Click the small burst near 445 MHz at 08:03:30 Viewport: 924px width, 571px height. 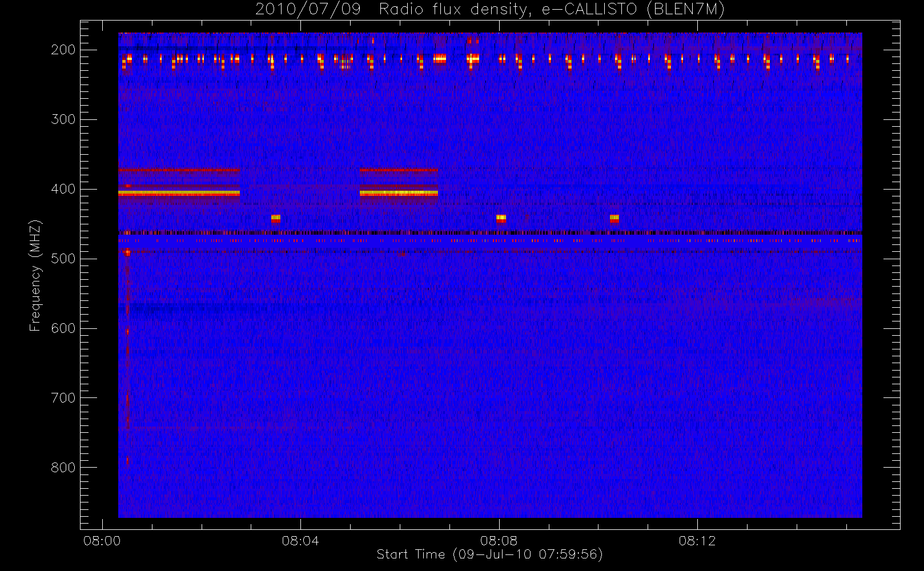(x=276, y=218)
